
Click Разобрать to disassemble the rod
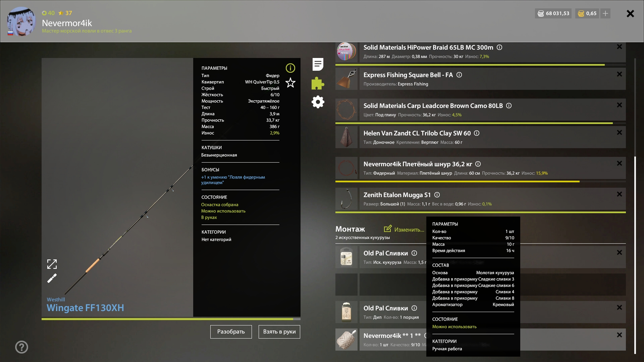[x=231, y=331]
